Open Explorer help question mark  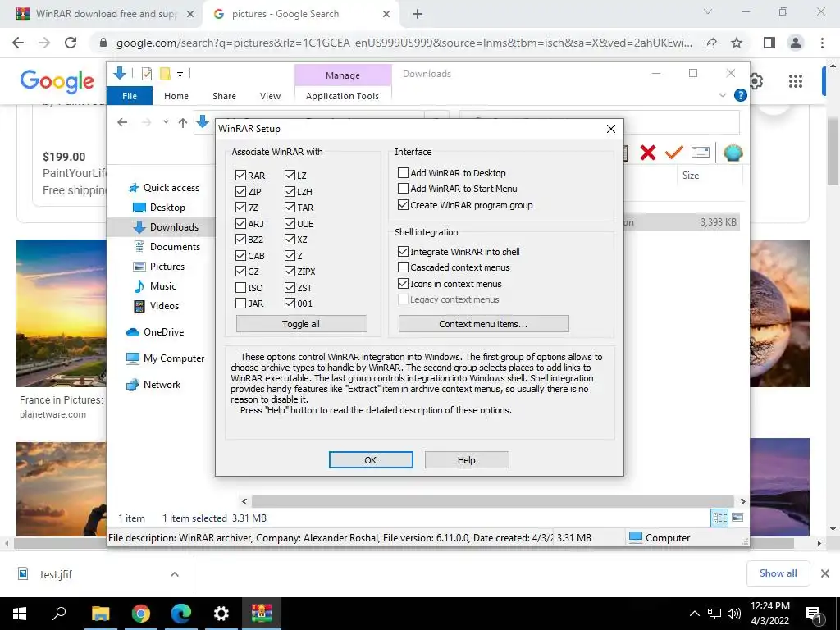(x=741, y=95)
